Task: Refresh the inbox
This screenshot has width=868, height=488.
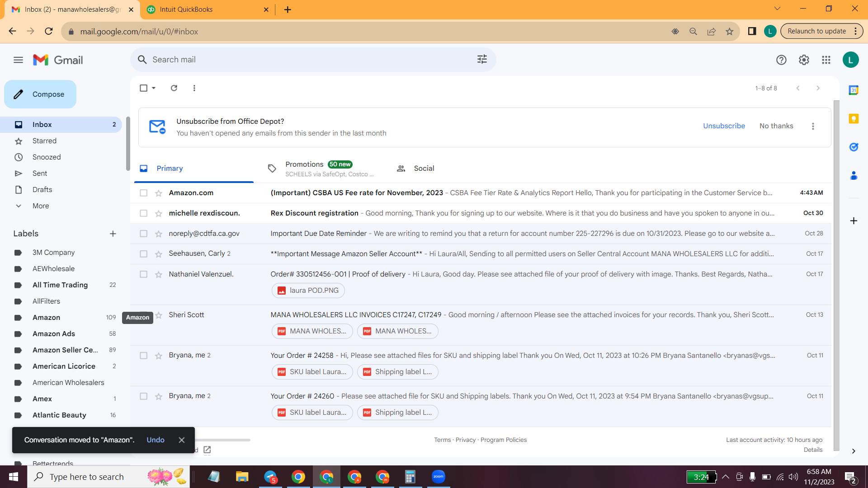Action: pos(174,88)
